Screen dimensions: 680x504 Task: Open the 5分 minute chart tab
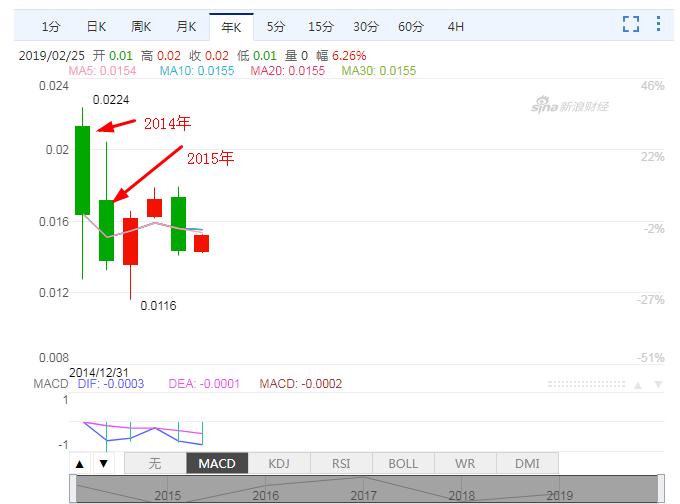[277, 26]
